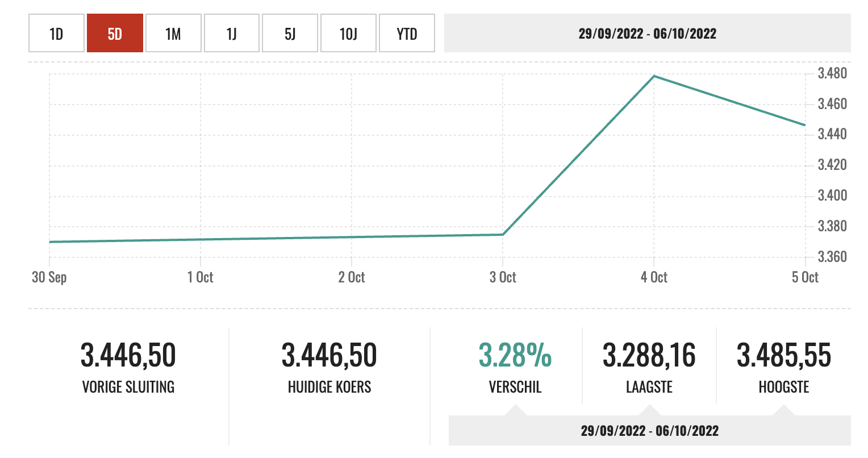
Task: Click the 2 Oct axis label
Action: tap(352, 277)
